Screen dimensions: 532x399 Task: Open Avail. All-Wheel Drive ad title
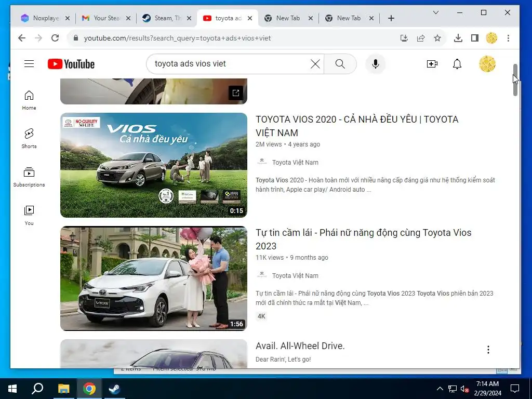click(300, 345)
